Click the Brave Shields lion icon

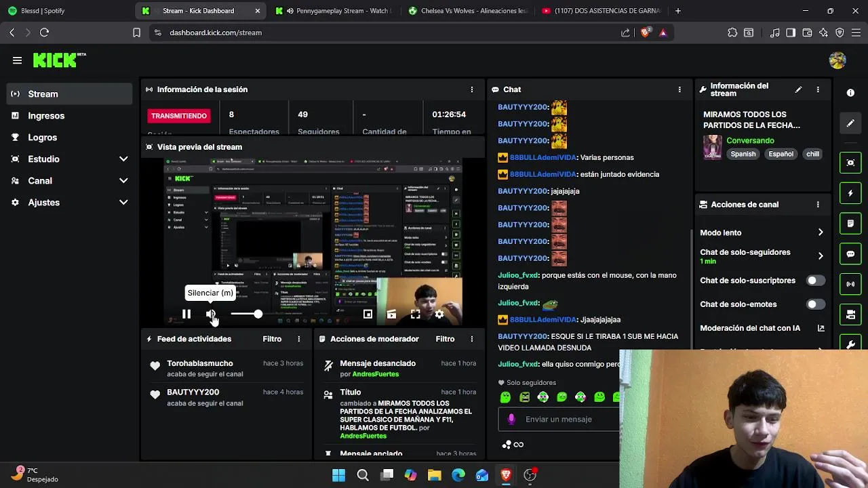tap(645, 32)
